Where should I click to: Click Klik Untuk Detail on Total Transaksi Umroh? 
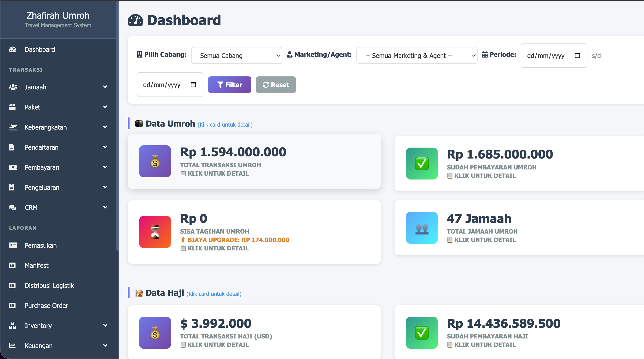click(x=215, y=174)
